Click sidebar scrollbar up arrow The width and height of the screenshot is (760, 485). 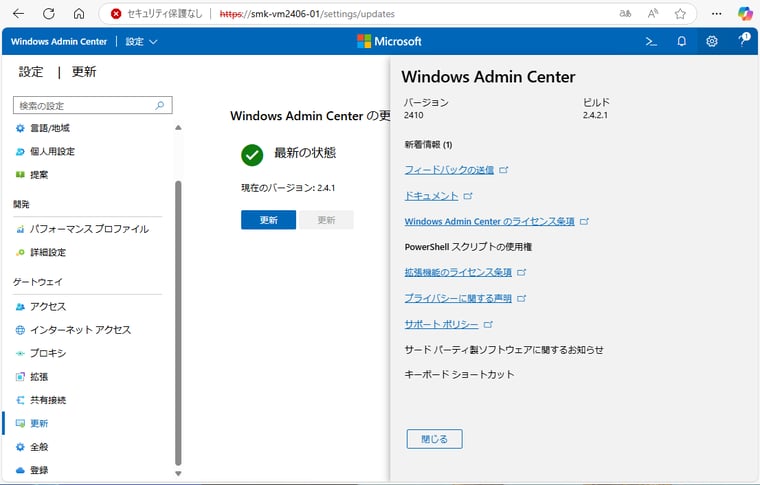(x=178, y=127)
